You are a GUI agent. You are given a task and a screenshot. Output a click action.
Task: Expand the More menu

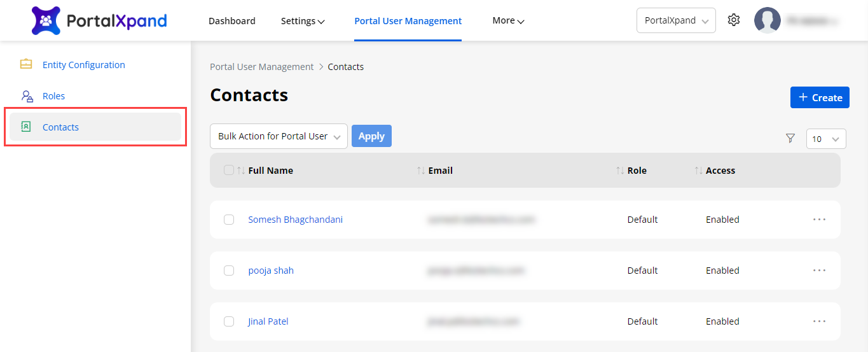pos(508,21)
